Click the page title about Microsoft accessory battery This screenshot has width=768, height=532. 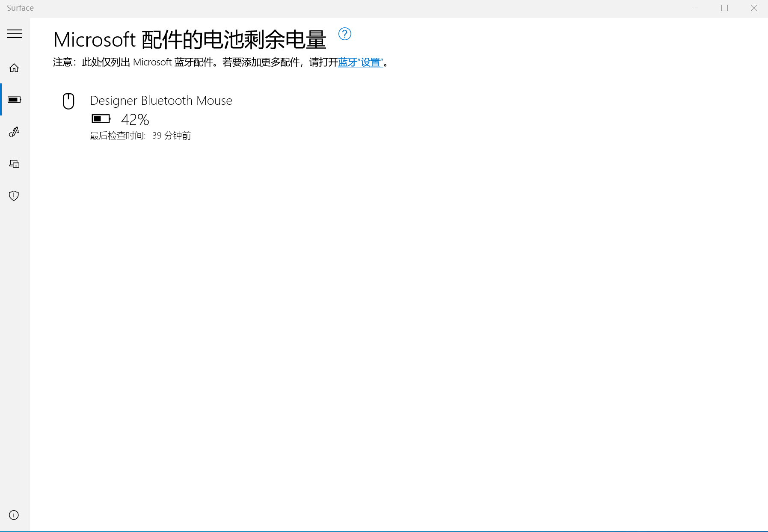[189, 39]
